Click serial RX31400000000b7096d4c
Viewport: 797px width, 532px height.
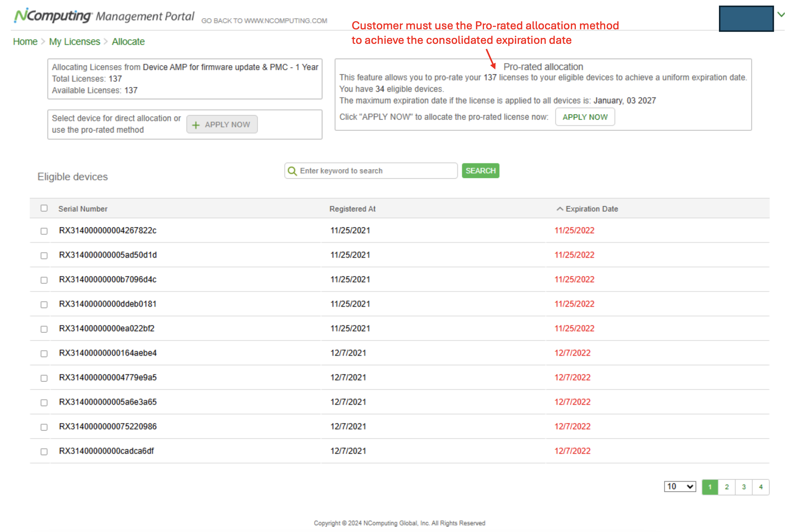(x=108, y=279)
